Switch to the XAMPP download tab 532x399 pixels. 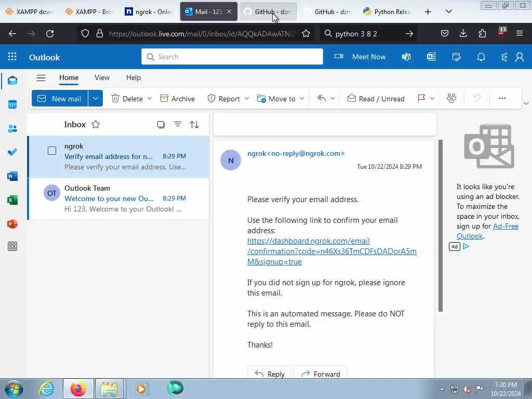pos(30,11)
